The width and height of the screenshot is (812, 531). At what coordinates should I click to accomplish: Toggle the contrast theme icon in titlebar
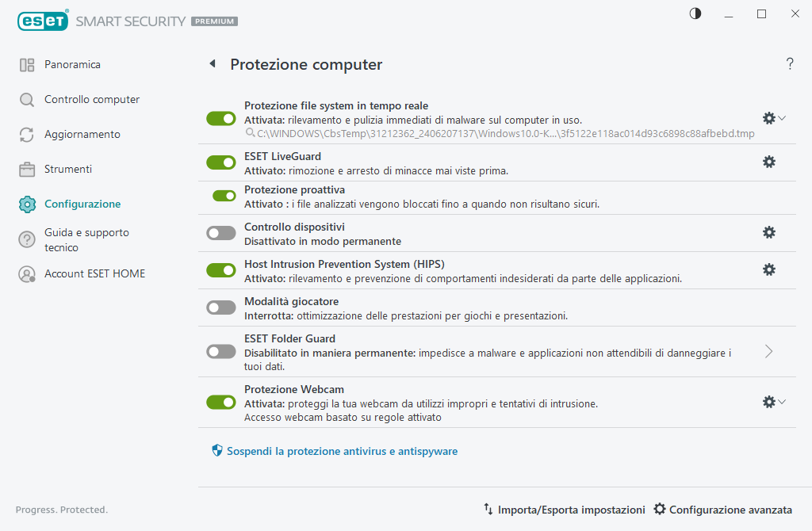(695, 13)
